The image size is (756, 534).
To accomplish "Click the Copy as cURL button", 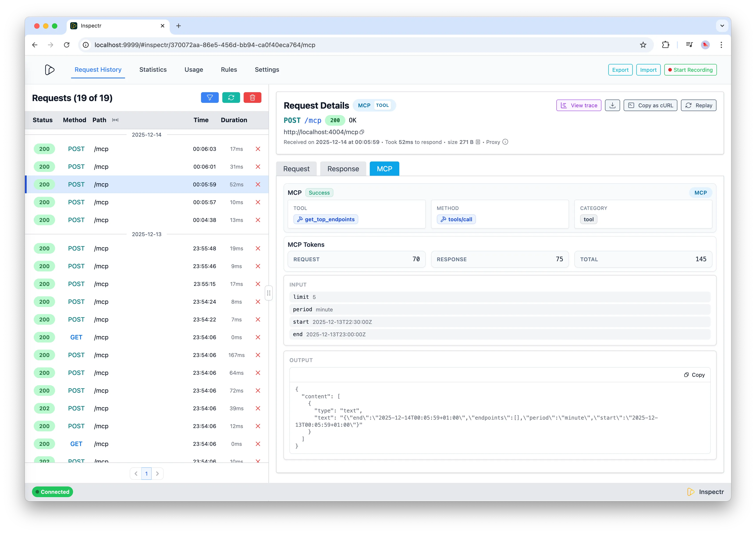I will point(650,106).
